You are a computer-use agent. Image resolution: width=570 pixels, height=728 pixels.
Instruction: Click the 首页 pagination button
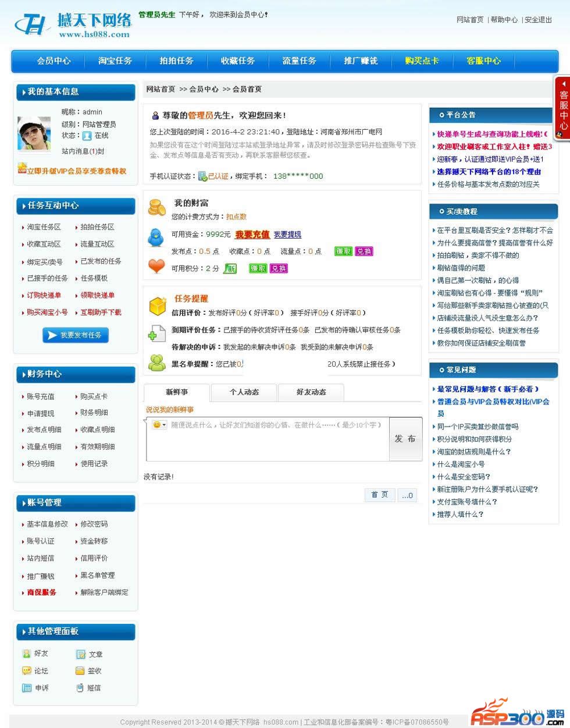click(380, 495)
